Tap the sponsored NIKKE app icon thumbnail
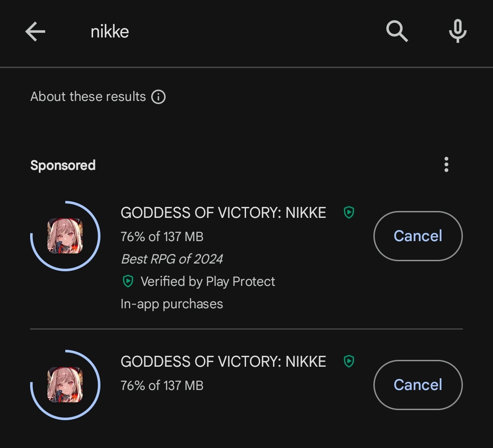This screenshot has width=493, height=448. click(x=65, y=236)
